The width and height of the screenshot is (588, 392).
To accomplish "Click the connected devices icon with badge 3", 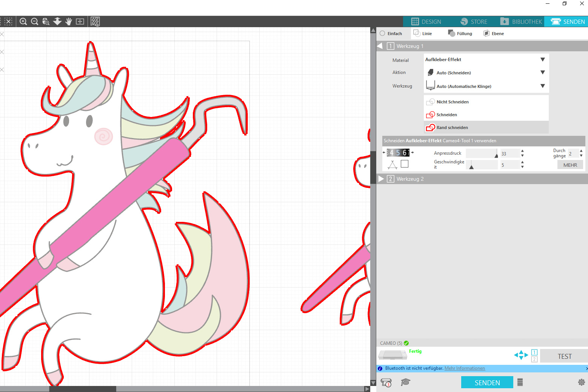I will click(386, 383).
